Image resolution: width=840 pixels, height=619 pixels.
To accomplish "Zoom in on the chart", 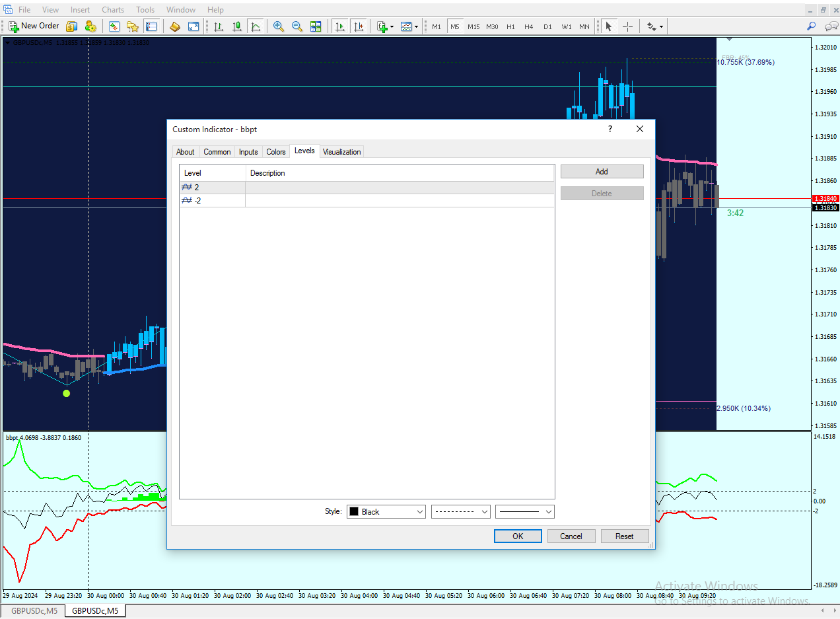I will point(279,26).
